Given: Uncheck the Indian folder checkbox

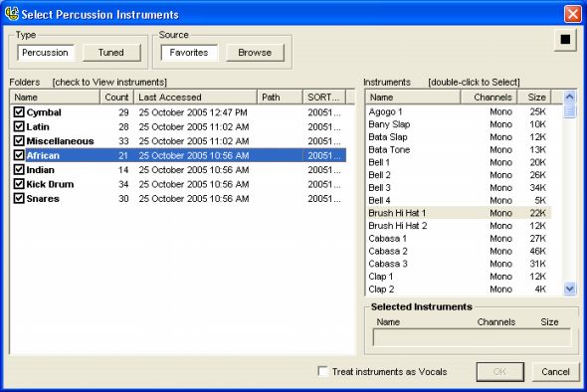Looking at the screenshot, I should tap(19, 169).
